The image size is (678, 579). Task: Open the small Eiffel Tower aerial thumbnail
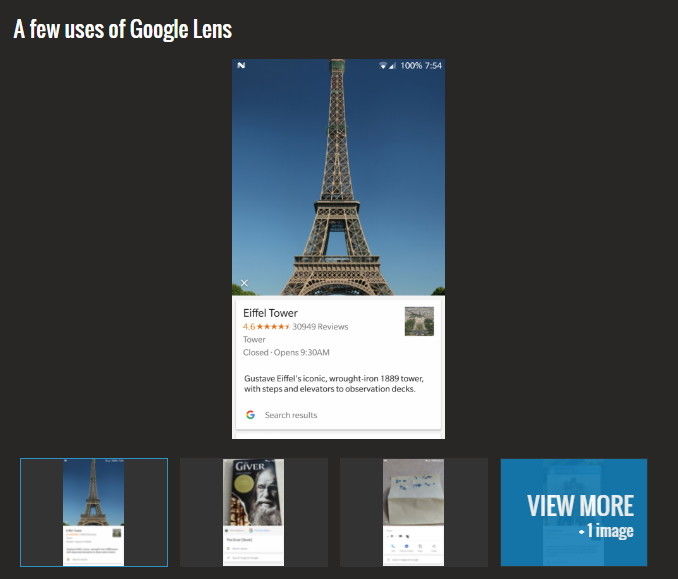(x=419, y=321)
